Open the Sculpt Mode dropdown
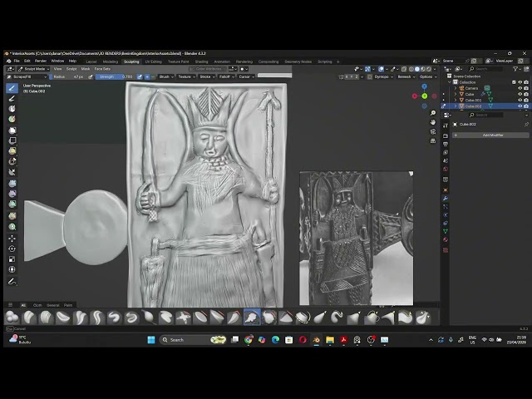The width and height of the screenshot is (532, 399). pos(33,69)
